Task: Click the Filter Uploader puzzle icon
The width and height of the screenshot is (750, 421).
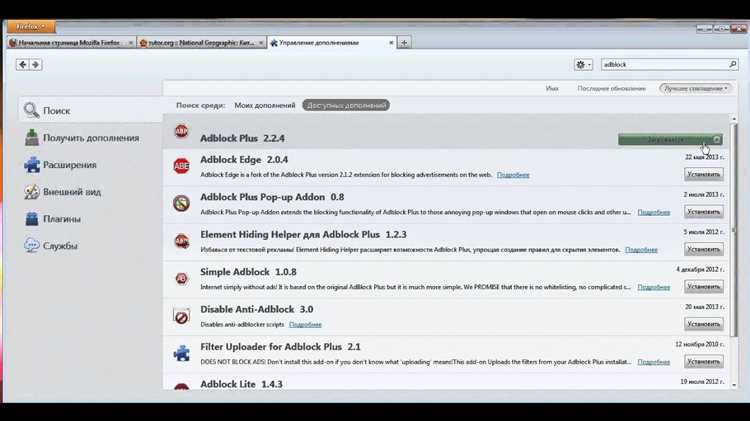Action: click(x=181, y=353)
